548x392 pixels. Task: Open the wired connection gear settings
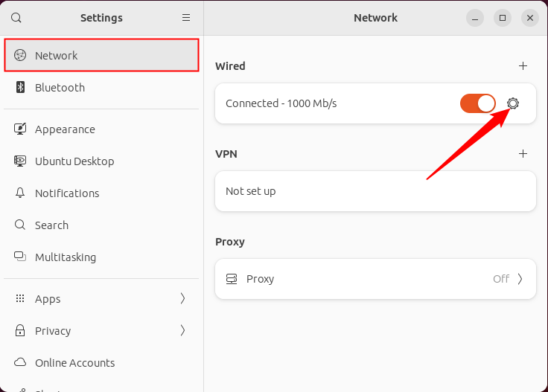[513, 103]
